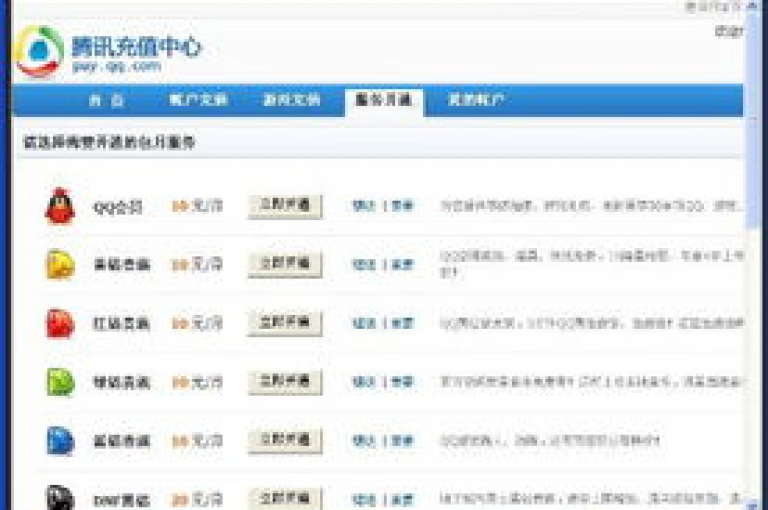Image resolution: width=768 pixels, height=510 pixels.
Task: Click the 10元/月 price of 红钻贵族
Action: pyautogui.click(x=197, y=324)
